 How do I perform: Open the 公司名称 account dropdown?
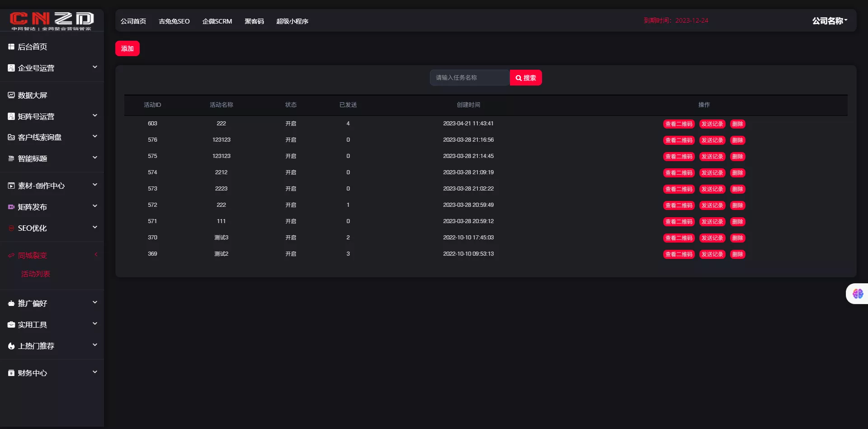pyautogui.click(x=830, y=21)
